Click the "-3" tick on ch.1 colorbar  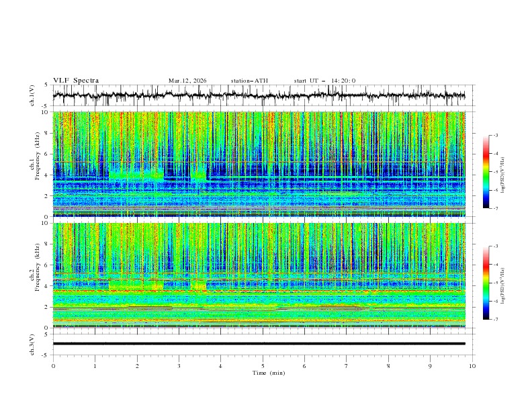tap(495, 135)
